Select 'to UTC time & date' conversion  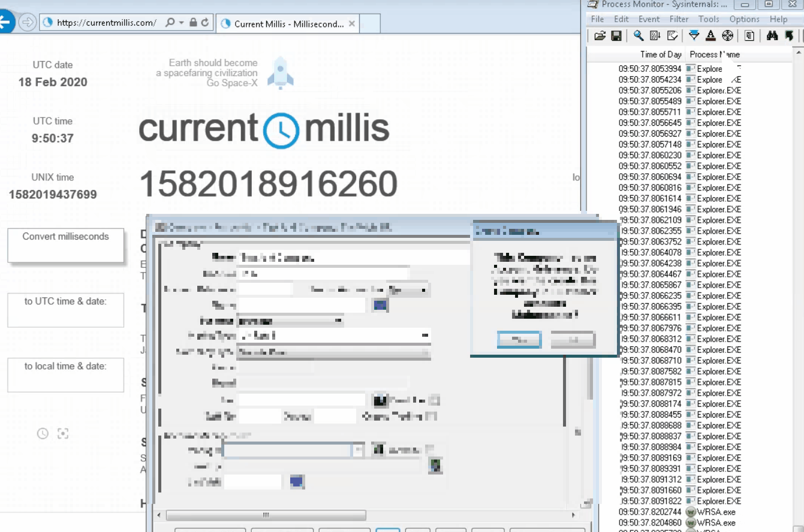coord(66,310)
